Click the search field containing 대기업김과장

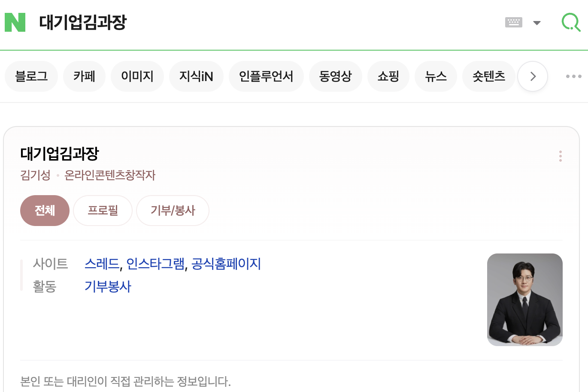pos(258,22)
